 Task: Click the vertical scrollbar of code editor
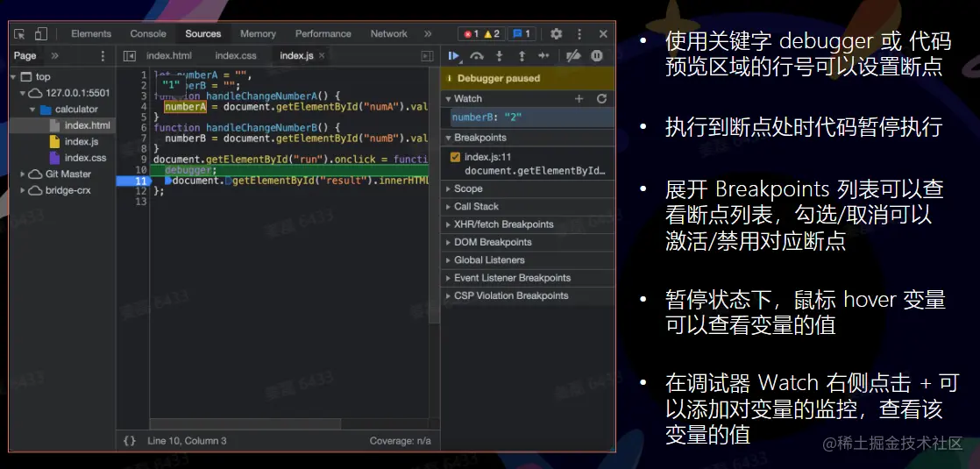(435, 197)
